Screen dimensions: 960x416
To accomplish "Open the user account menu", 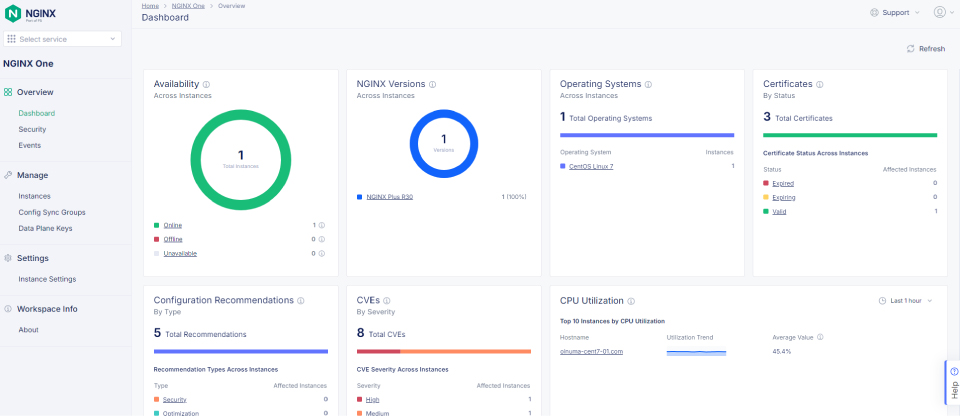I will 943,12.
